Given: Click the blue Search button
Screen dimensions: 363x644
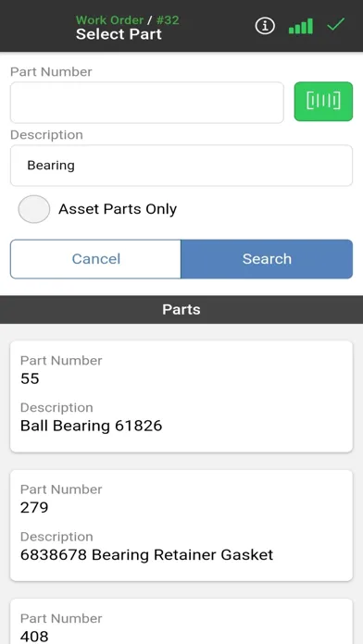Looking at the screenshot, I should pos(267,259).
